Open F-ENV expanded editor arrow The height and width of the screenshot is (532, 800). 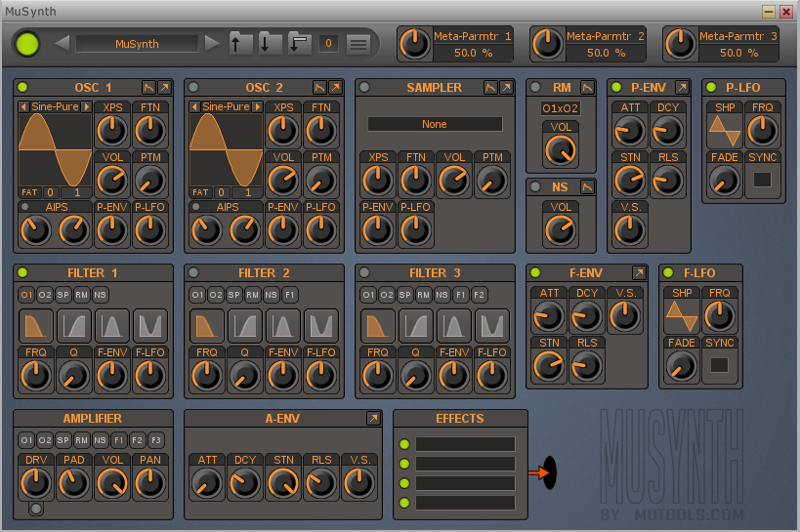pyautogui.click(x=639, y=272)
